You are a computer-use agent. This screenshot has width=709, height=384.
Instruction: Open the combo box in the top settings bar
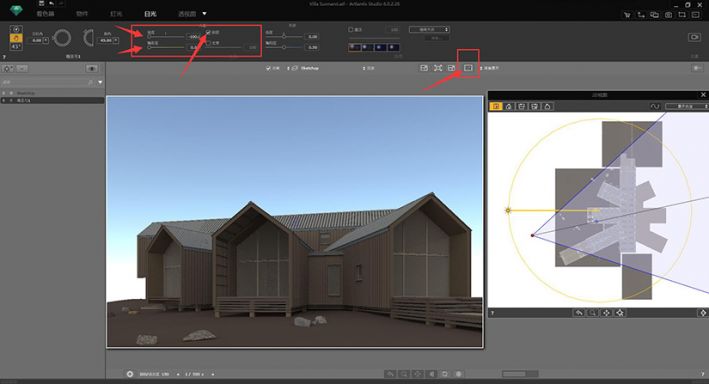point(429,29)
